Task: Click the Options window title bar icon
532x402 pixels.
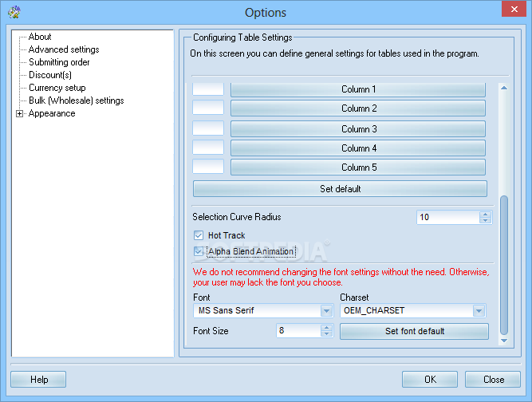Action: coord(13,12)
